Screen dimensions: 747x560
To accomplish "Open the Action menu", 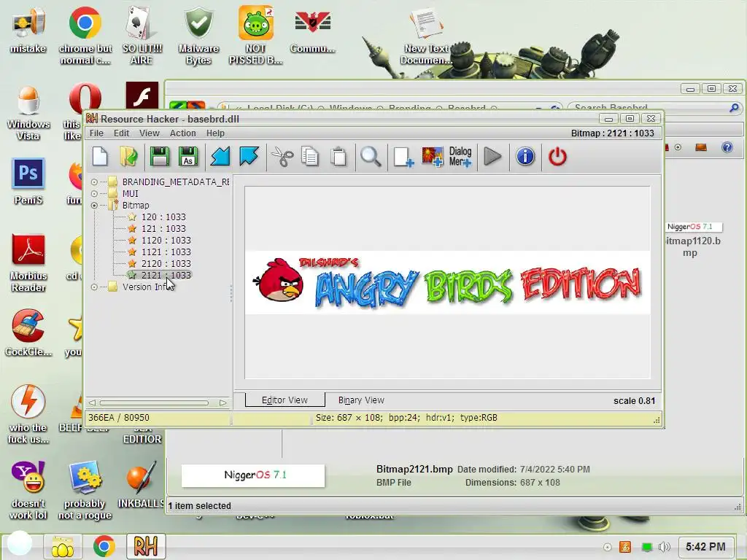I will 183,133.
